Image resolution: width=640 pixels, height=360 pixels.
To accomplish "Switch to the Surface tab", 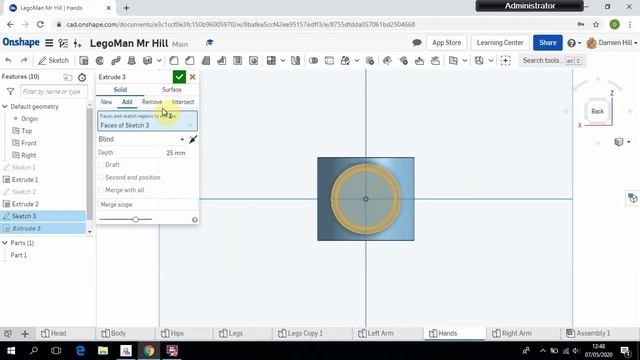I will coord(171,90).
